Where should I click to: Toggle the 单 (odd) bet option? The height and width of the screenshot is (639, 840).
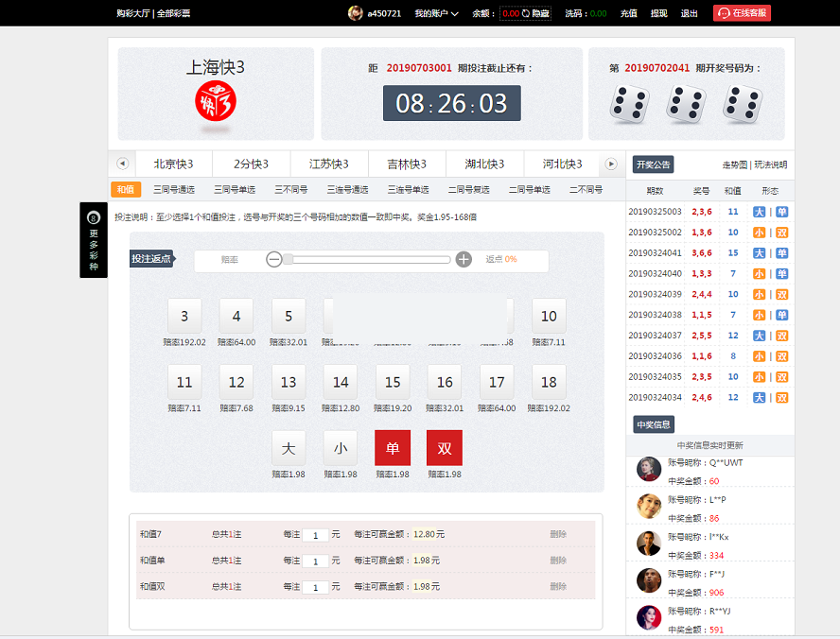[393, 448]
